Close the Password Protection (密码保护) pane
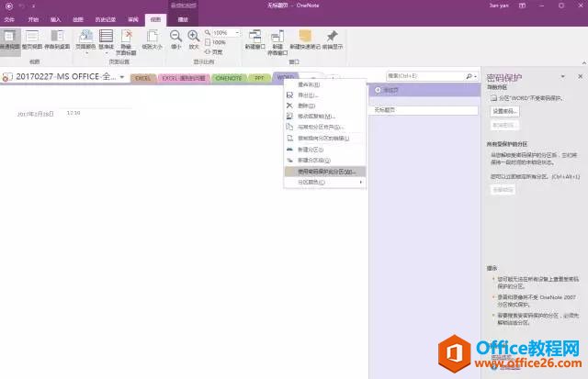Image resolution: width=588 pixels, height=379 pixels. (580, 76)
